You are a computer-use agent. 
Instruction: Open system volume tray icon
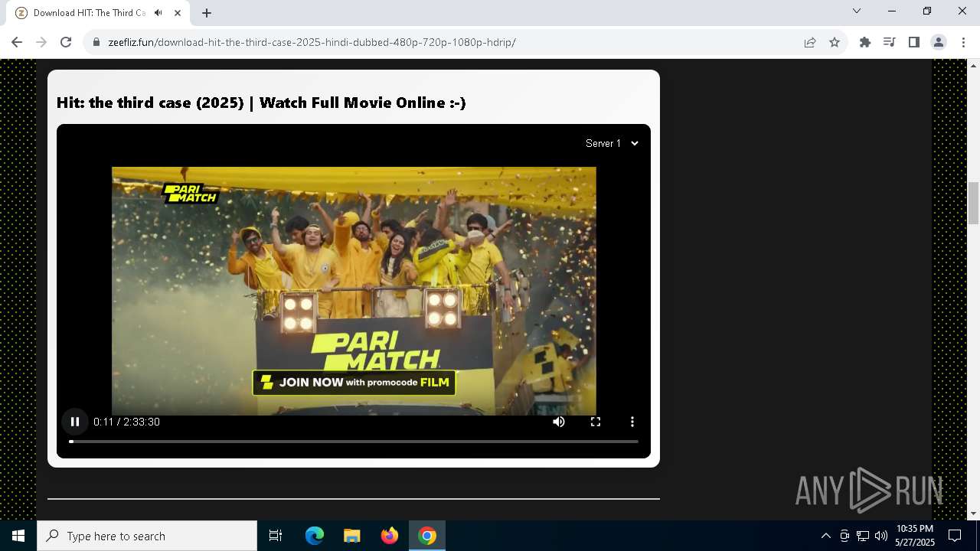coord(881,536)
